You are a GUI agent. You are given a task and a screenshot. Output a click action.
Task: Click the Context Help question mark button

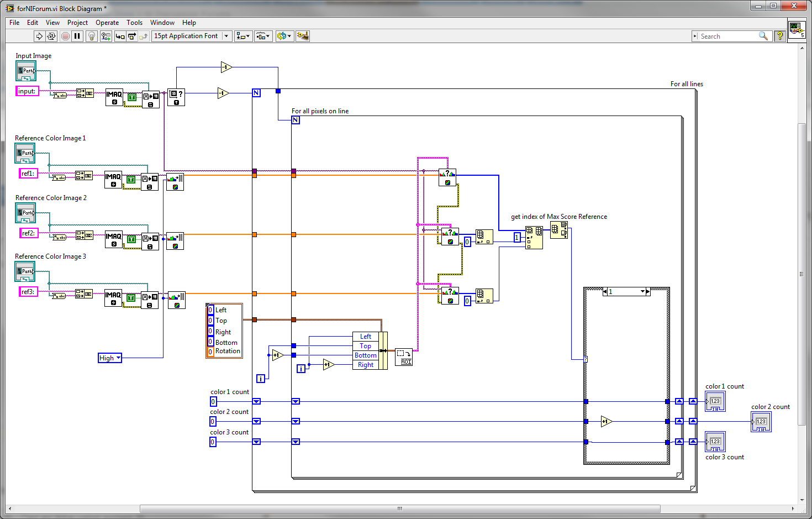point(780,36)
